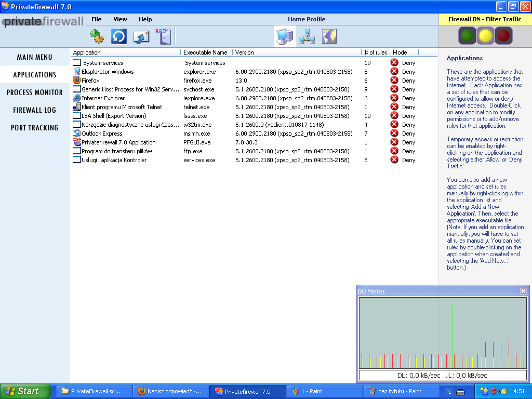The height and width of the screenshot is (399, 532).
Task: Click the keyboard icon on the taskbar
Action: [x=460, y=392]
